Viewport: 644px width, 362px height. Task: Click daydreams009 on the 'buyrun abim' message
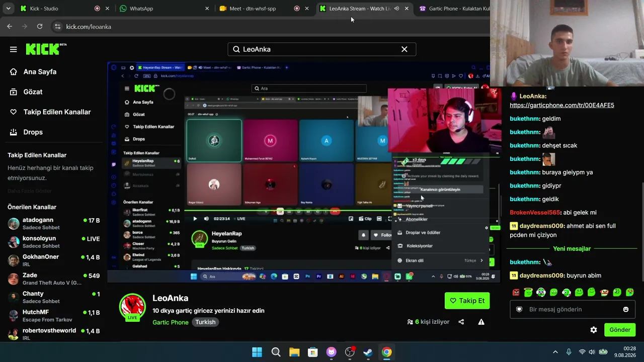pyautogui.click(x=542, y=276)
